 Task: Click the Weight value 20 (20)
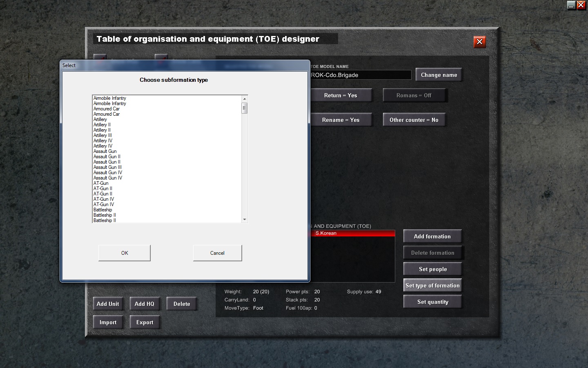click(x=261, y=292)
